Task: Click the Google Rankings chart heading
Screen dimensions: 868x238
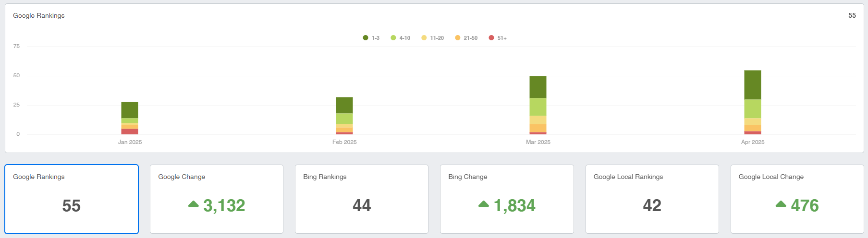Action: click(x=38, y=15)
